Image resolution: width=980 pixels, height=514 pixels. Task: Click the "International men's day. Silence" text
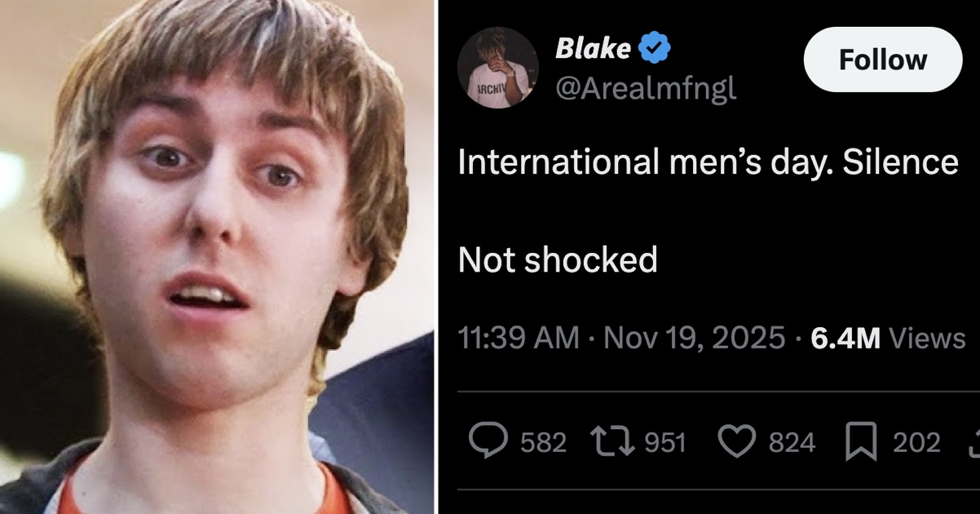708,163
